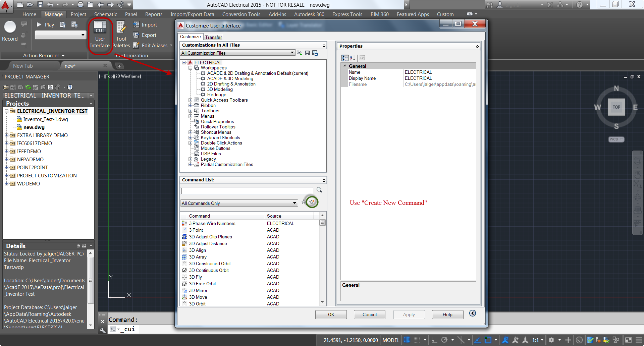Click Customization menu icon in status bar
The image size is (644, 346).
639,340
